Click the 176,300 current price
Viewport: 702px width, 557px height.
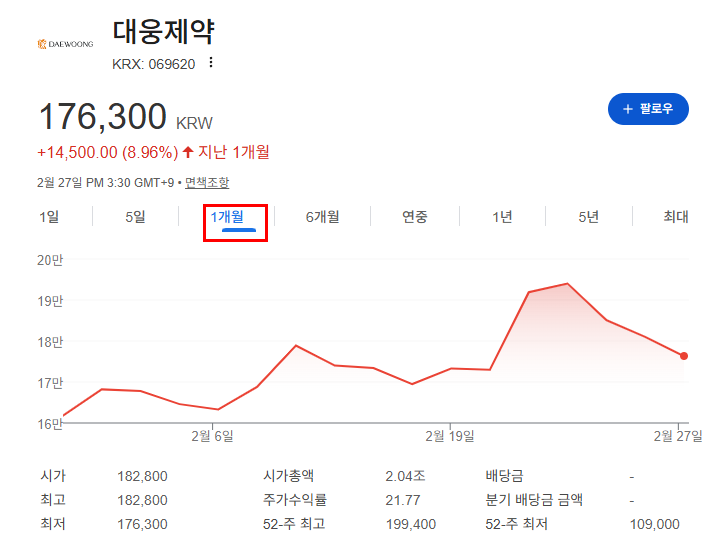click(x=103, y=116)
